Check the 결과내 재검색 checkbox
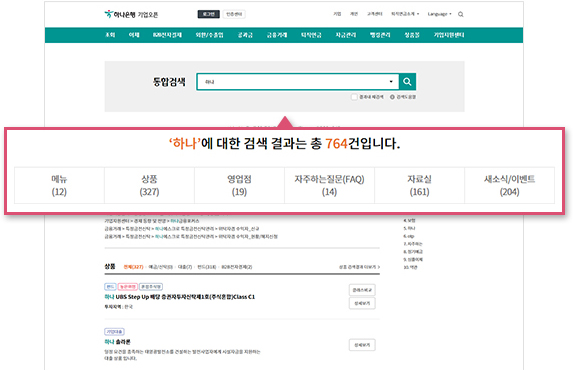Image resolution: width=573 pixels, height=370 pixels. click(354, 97)
